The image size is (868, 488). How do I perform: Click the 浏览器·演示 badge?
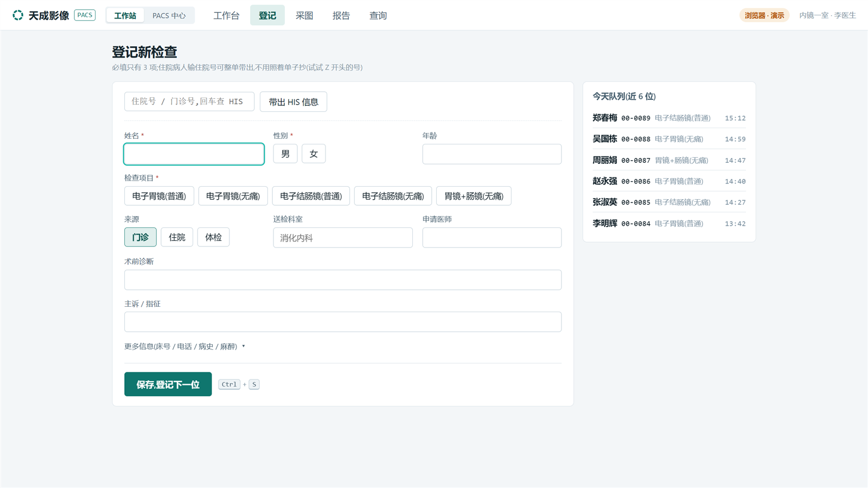[764, 15]
